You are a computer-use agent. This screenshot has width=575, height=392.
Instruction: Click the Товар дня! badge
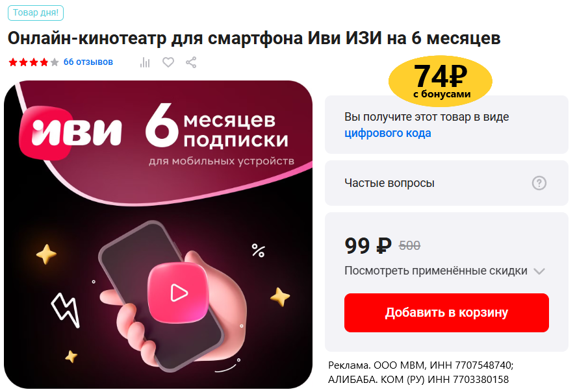tap(36, 13)
